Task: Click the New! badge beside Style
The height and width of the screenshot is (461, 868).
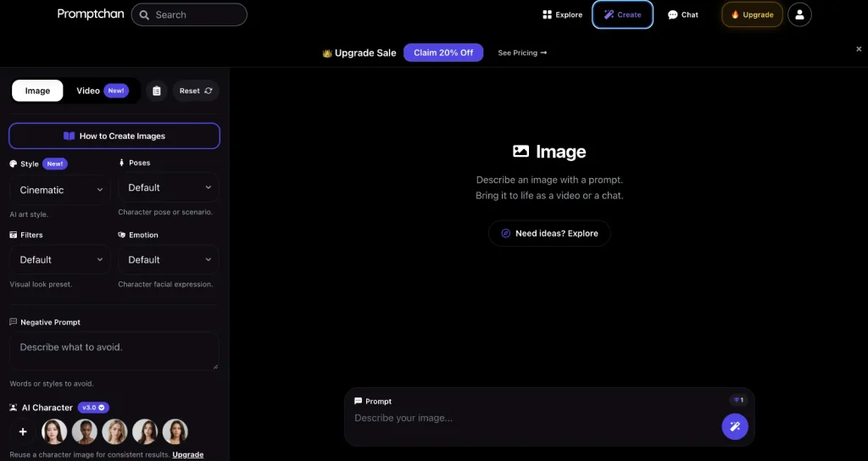Action: 55,164
